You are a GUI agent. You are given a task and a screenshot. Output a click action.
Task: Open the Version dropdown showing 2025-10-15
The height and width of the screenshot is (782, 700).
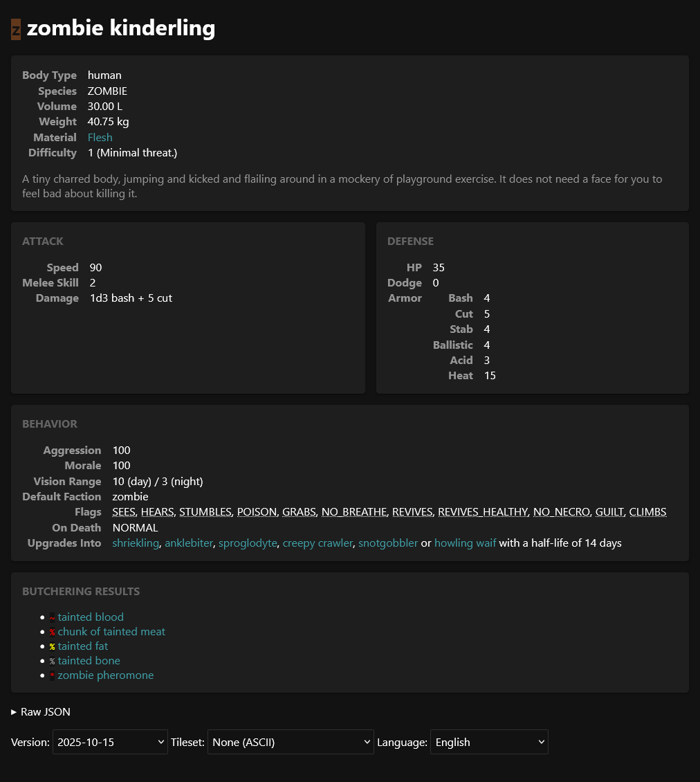click(110, 742)
